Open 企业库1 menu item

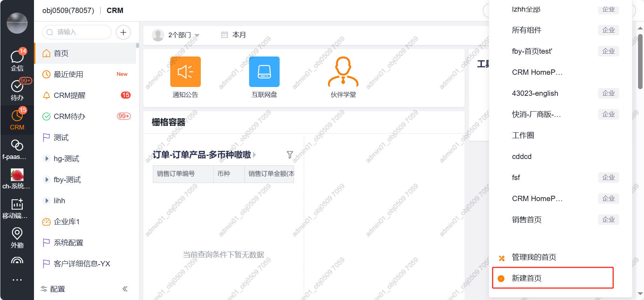pos(85,222)
